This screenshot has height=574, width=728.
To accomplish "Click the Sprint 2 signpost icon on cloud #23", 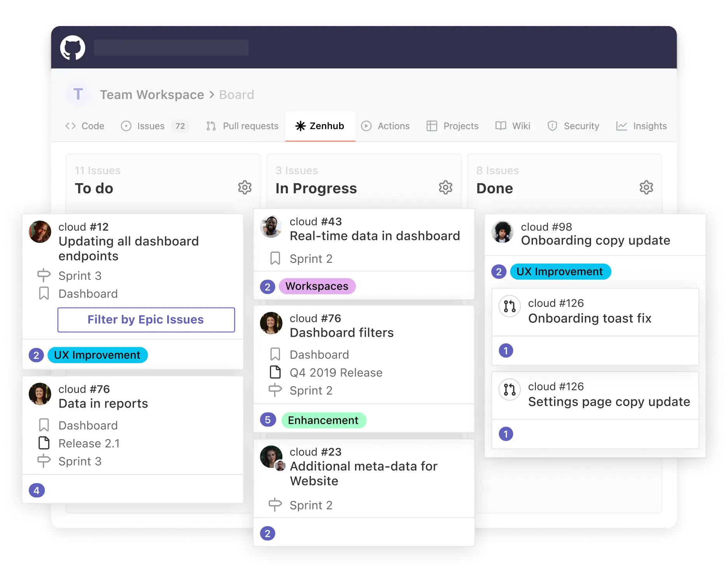I will click(275, 505).
